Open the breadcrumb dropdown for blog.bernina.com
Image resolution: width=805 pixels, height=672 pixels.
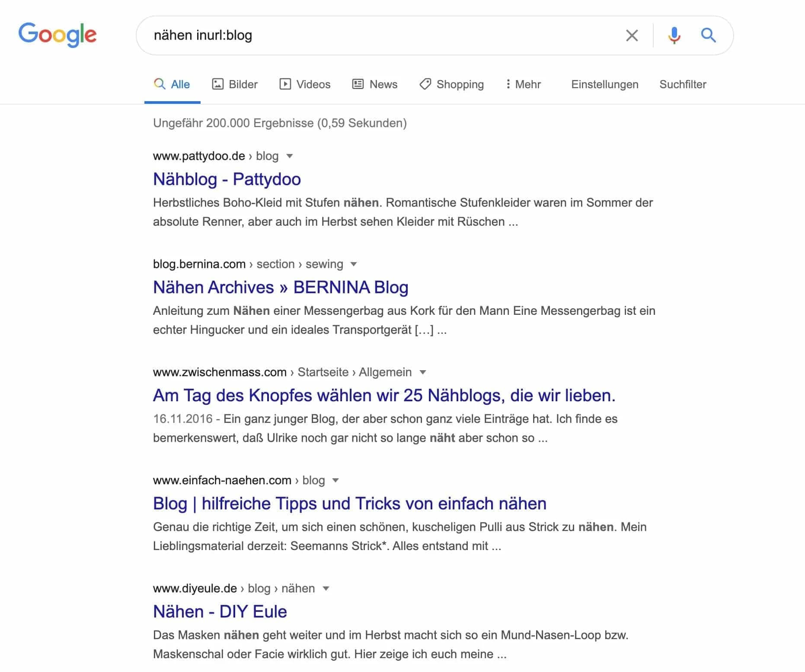pyautogui.click(x=354, y=264)
